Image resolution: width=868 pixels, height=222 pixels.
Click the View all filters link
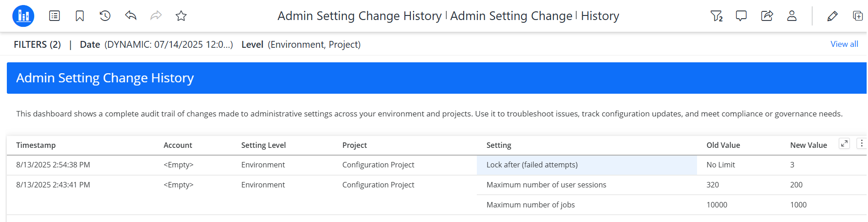[x=844, y=44]
